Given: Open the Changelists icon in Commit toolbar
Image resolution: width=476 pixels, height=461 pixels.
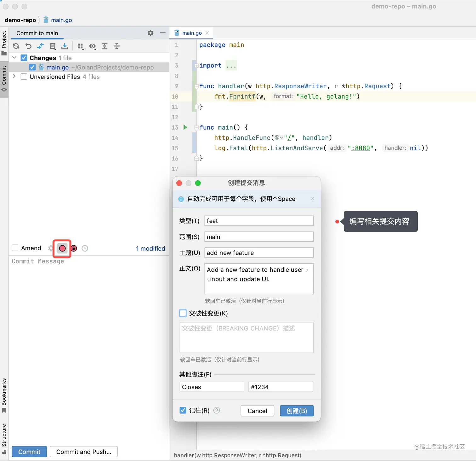Looking at the screenshot, I should [53, 46].
